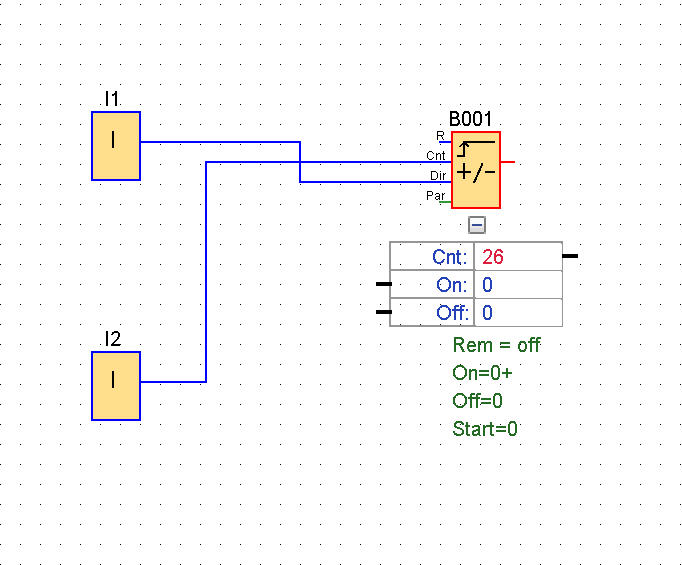Click the Off value 0 cell

tap(518, 313)
